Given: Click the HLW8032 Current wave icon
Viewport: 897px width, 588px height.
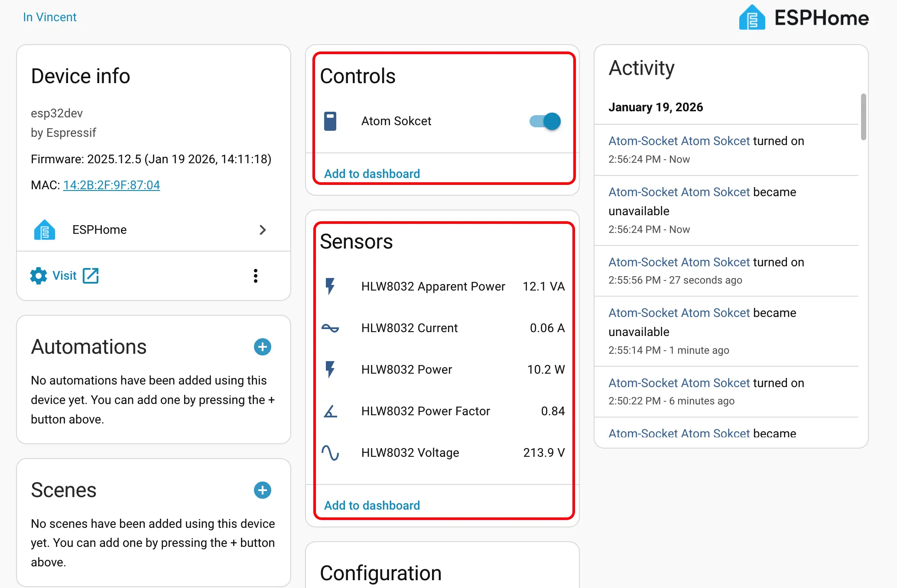Looking at the screenshot, I should (x=330, y=328).
